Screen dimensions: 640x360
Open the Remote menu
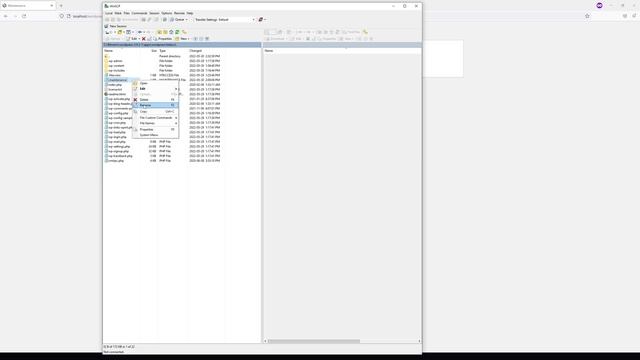point(179,13)
